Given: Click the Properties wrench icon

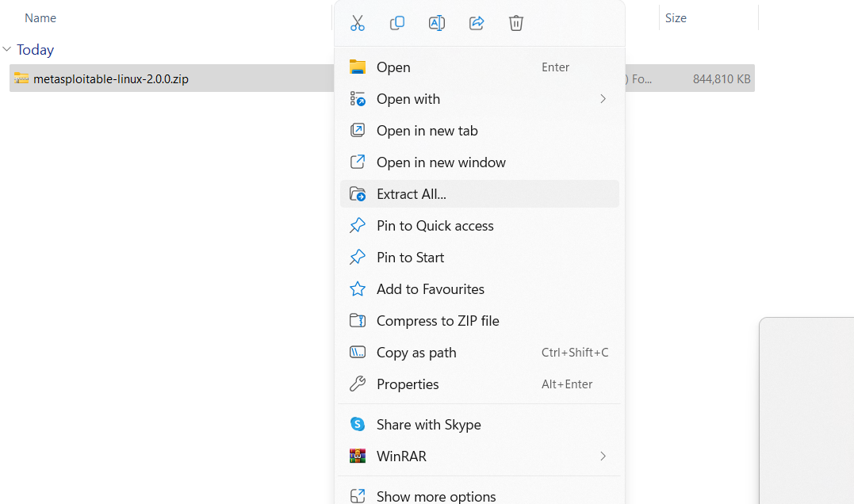Looking at the screenshot, I should pyautogui.click(x=358, y=384).
